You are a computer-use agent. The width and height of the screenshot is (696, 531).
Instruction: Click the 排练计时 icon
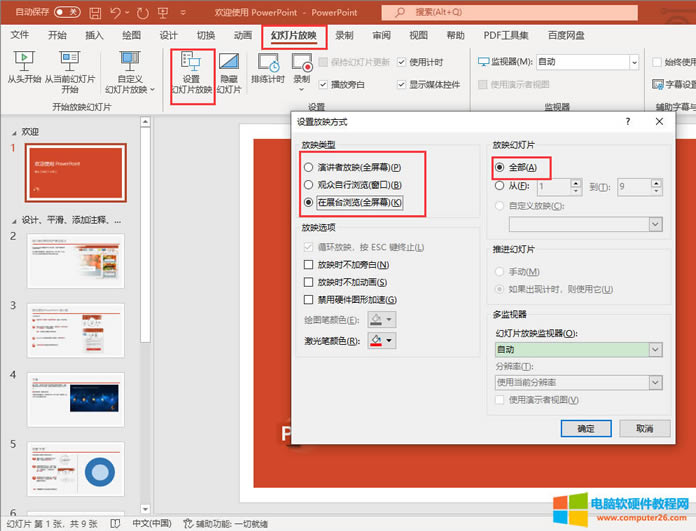pyautogui.click(x=267, y=62)
